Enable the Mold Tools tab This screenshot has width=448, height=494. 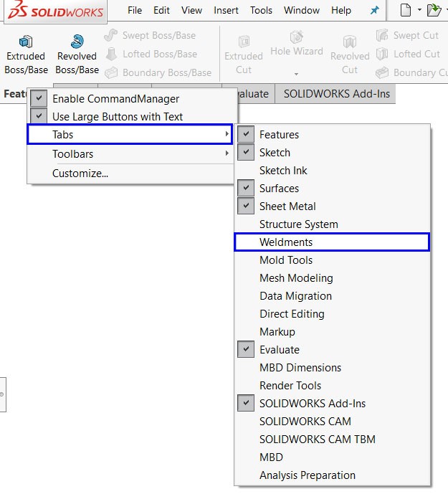tap(332, 260)
